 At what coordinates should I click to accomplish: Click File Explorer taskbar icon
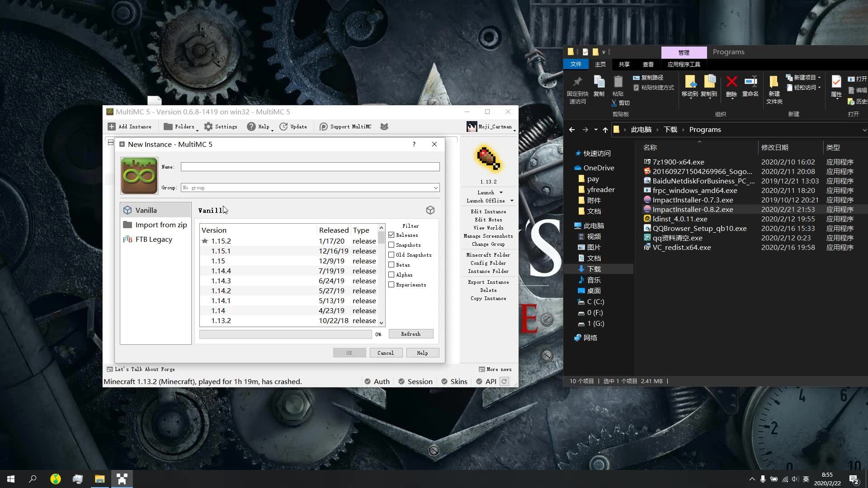coord(99,479)
